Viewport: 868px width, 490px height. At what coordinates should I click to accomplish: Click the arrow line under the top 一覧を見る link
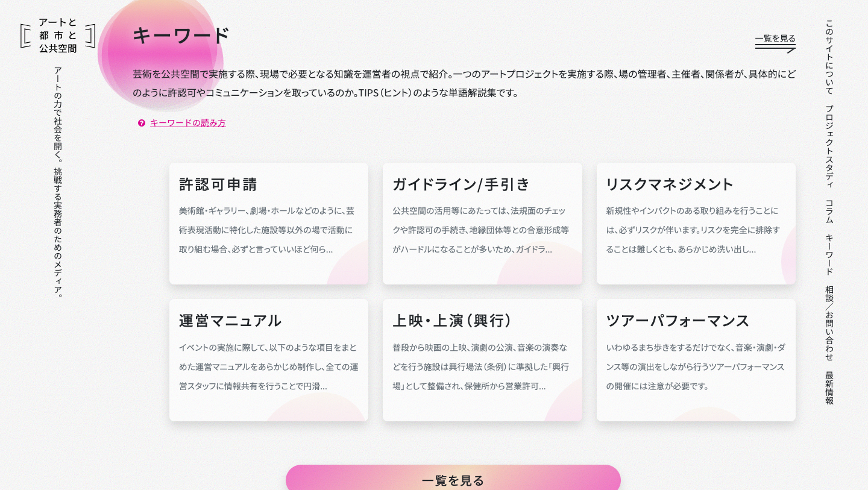click(x=775, y=49)
